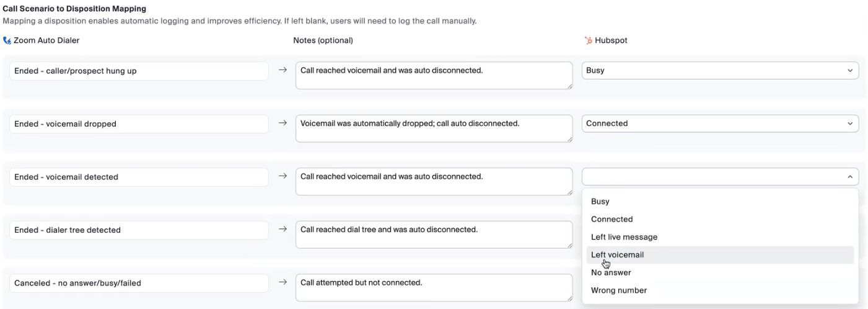Select Connected from the dropdown list
This screenshot has height=309, width=868.
[612, 219]
